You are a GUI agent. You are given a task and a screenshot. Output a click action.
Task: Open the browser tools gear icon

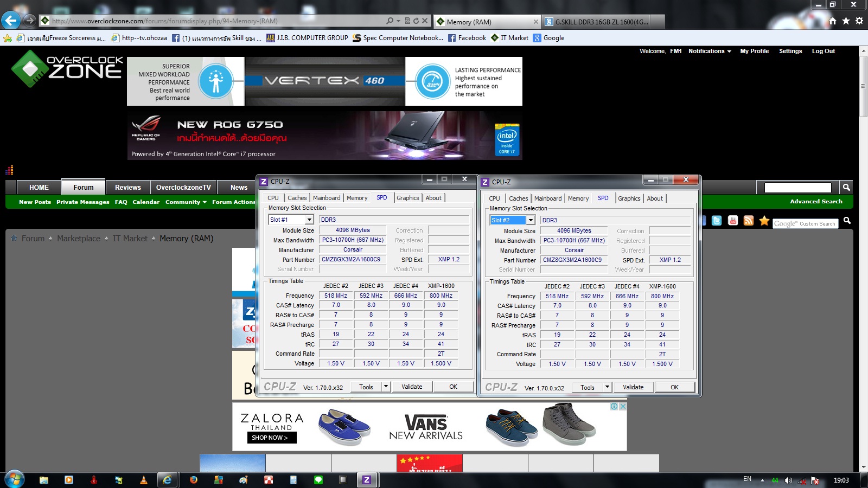coord(859,21)
